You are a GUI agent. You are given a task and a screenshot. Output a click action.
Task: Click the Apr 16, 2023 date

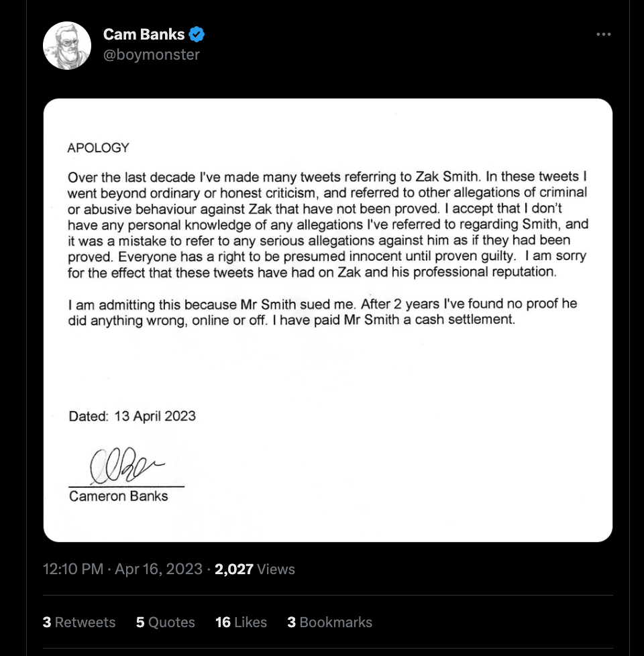point(158,569)
